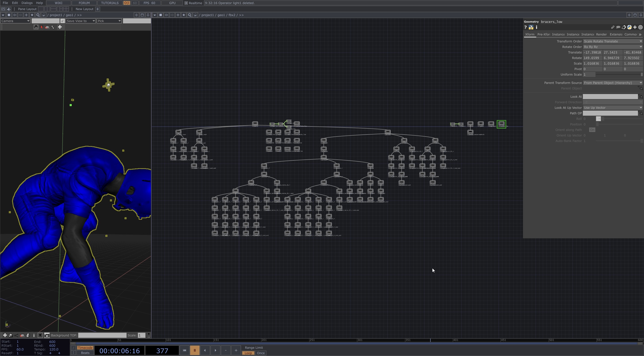Pause playback in the timeline

coord(194,350)
